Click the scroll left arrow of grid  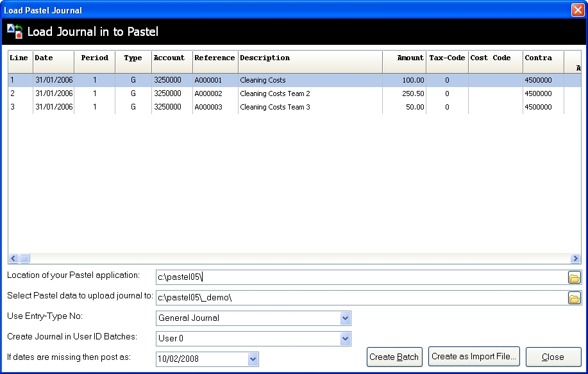13,258
